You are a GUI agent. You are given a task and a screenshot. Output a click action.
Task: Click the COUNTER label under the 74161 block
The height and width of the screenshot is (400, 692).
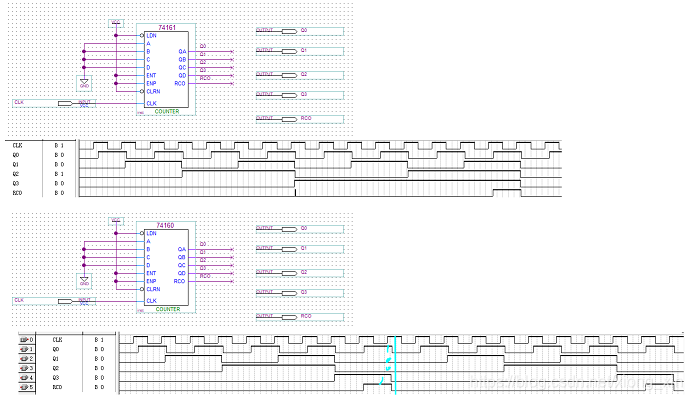coord(167,111)
